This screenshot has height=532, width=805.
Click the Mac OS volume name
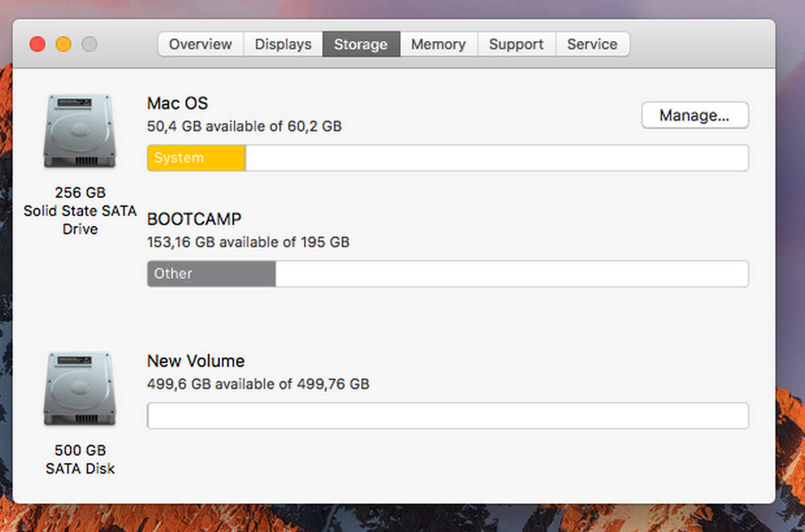point(177,103)
